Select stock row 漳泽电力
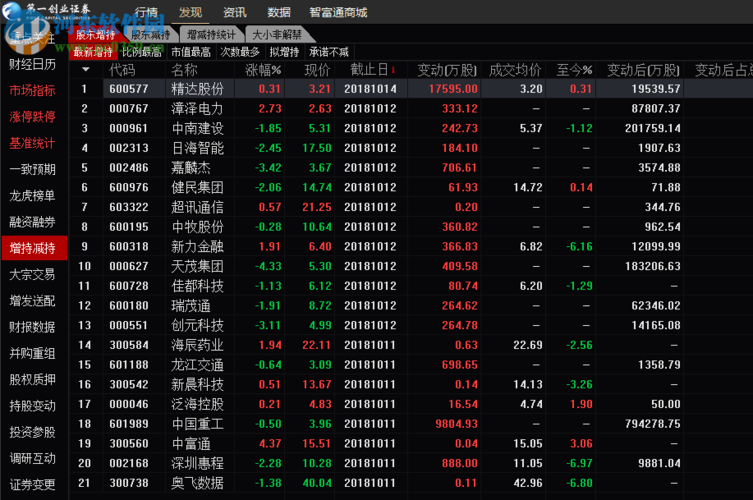This screenshot has height=500, width=753. [411, 109]
